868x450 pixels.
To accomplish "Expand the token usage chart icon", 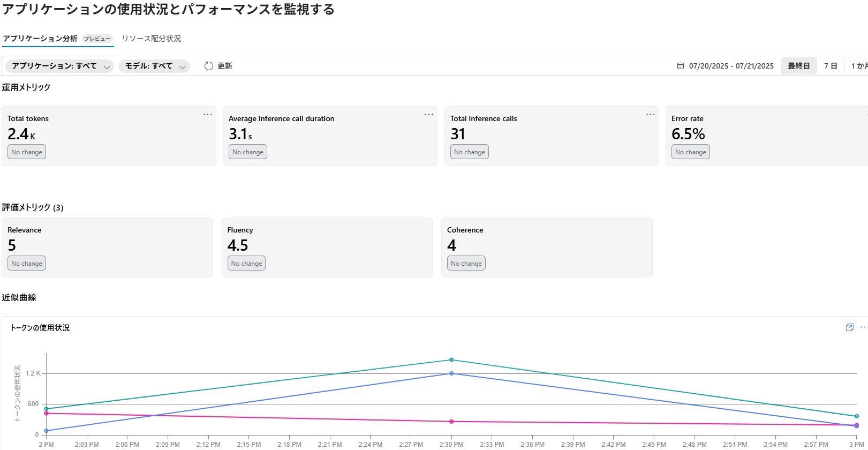I will (x=849, y=327).
